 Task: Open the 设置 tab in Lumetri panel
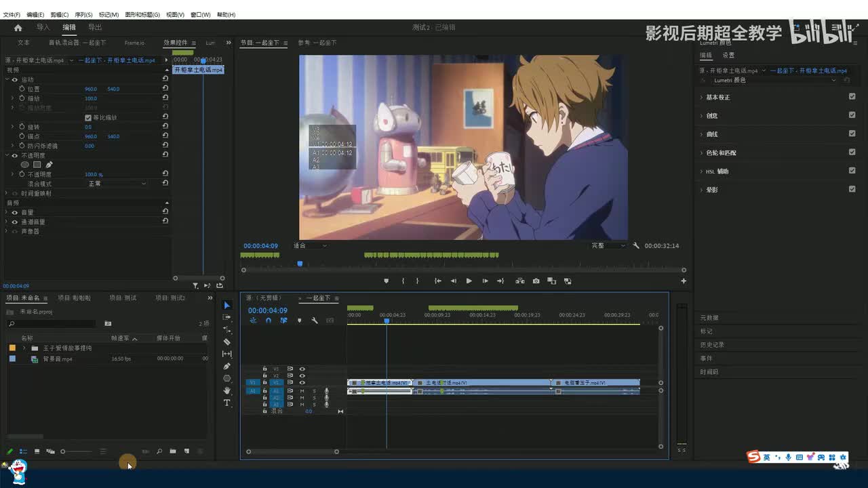728,56
